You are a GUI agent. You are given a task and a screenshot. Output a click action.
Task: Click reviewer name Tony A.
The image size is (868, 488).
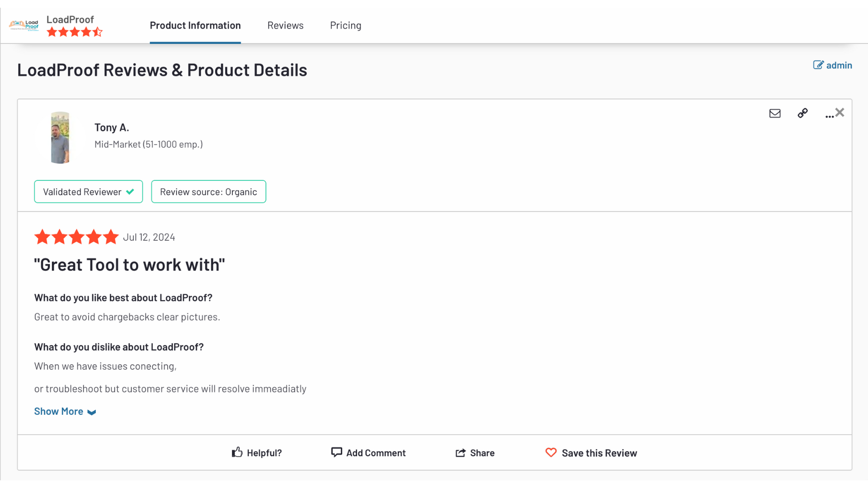click(112, 127)
